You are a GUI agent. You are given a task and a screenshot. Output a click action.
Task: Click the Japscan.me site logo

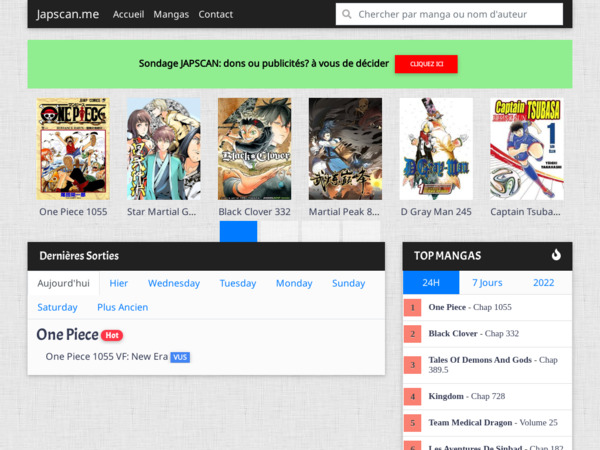[x=68, y=15]
